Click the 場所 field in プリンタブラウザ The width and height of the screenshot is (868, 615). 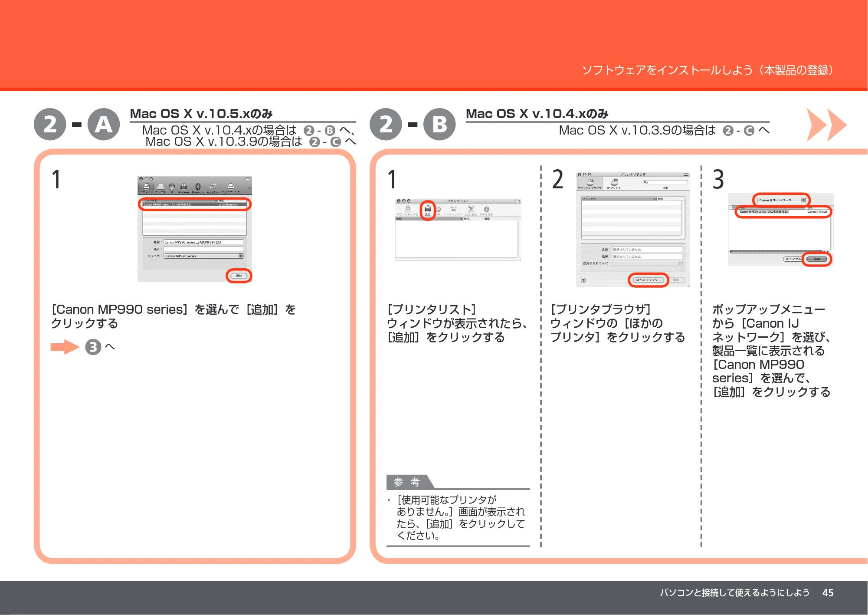647,257
